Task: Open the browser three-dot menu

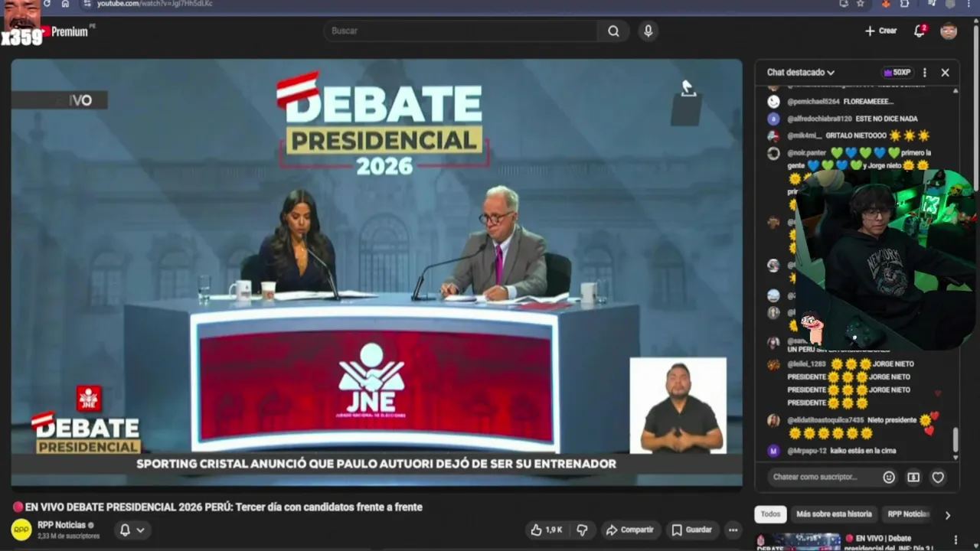Action: tap(970, 4)
